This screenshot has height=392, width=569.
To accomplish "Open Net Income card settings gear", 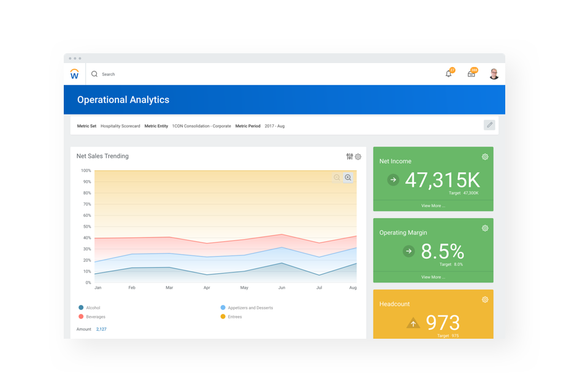I will pos(485,157).
